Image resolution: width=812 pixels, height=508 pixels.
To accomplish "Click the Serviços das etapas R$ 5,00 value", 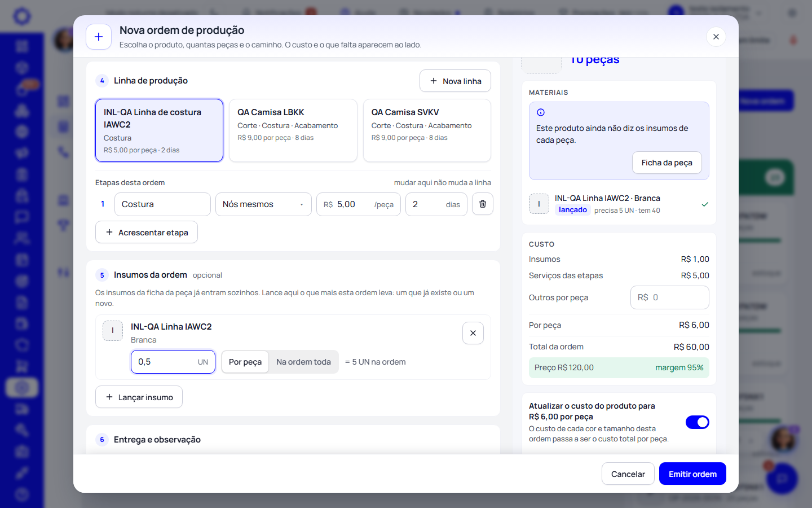I will (x=695, y=275).
